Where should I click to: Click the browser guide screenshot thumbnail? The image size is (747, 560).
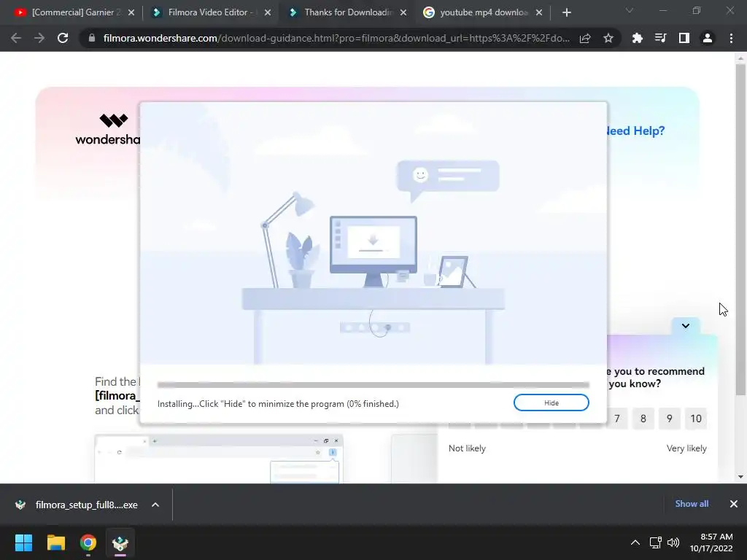tap(219, 459)
